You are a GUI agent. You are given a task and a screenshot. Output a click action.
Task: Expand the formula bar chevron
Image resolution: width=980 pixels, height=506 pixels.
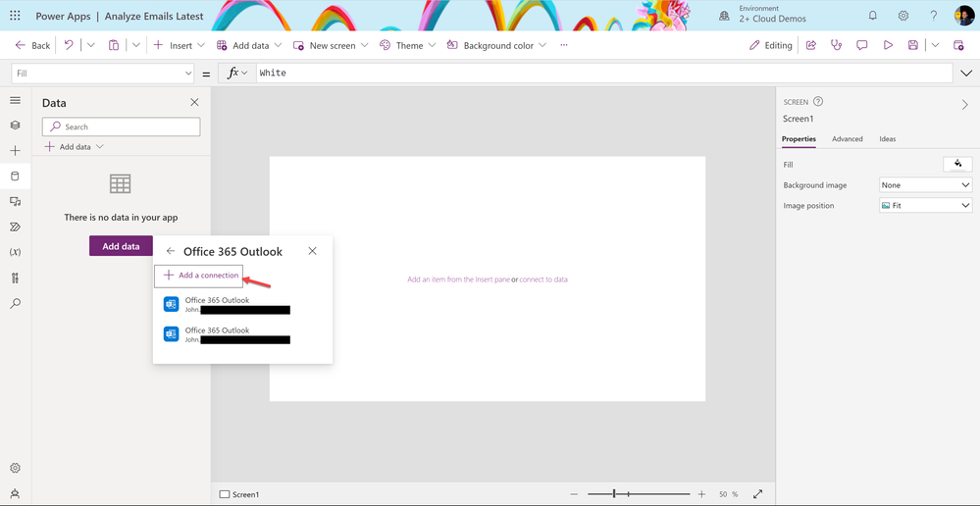point(965,74)
